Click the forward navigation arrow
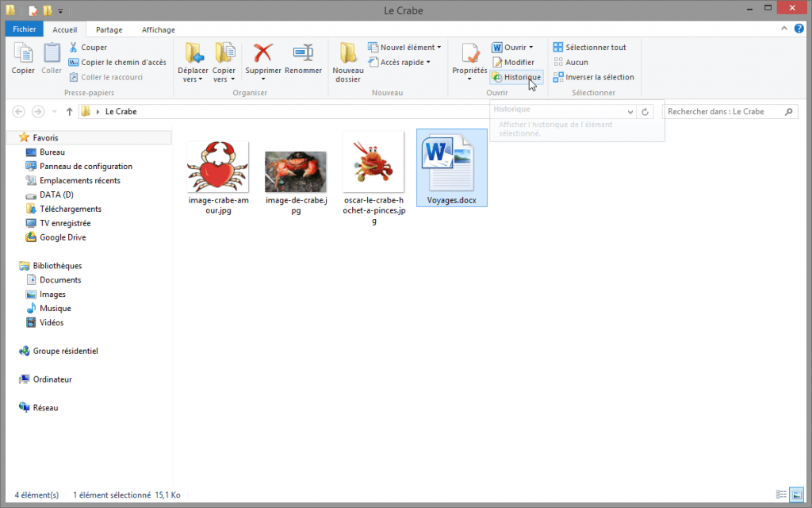The width and height of the screenshot is (812, 508). point(38,111)
